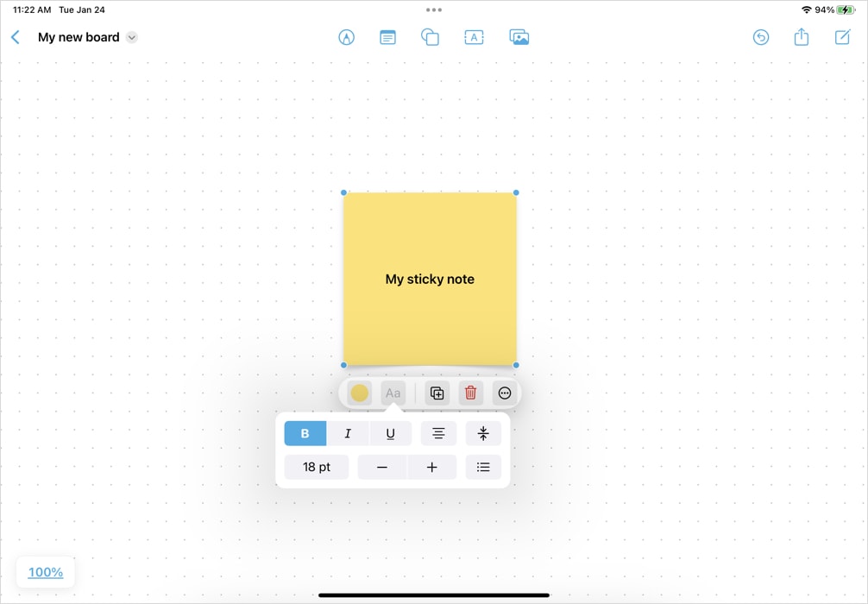Go back using the back chevron
The image size is (868, 604).
pyautogui.click(x=15, y=37)
